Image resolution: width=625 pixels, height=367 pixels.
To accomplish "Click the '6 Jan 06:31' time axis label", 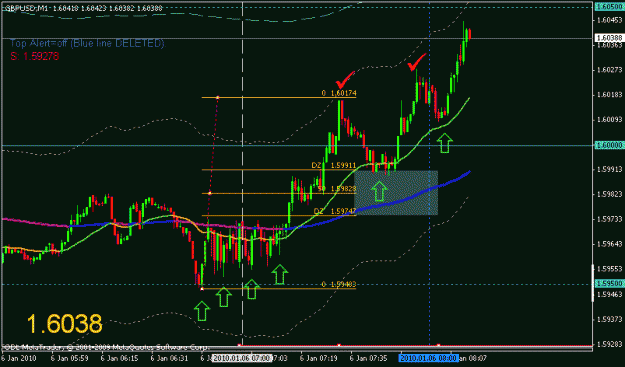I will (169, 358).
